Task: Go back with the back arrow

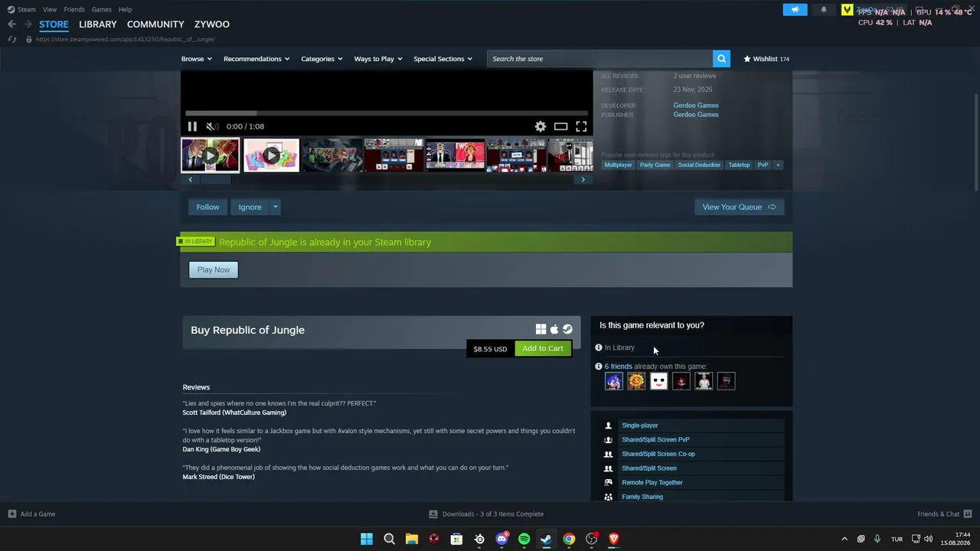Action: pos(11,24)
